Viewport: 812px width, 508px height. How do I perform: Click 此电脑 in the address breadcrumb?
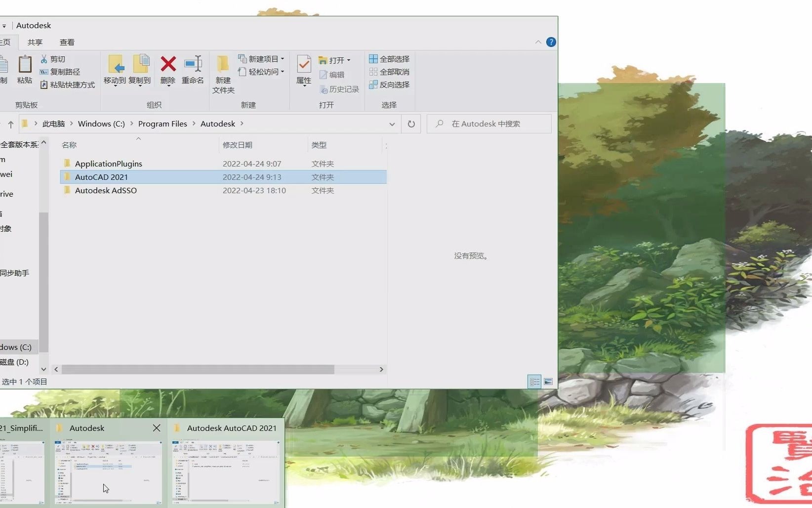(53, 124)
